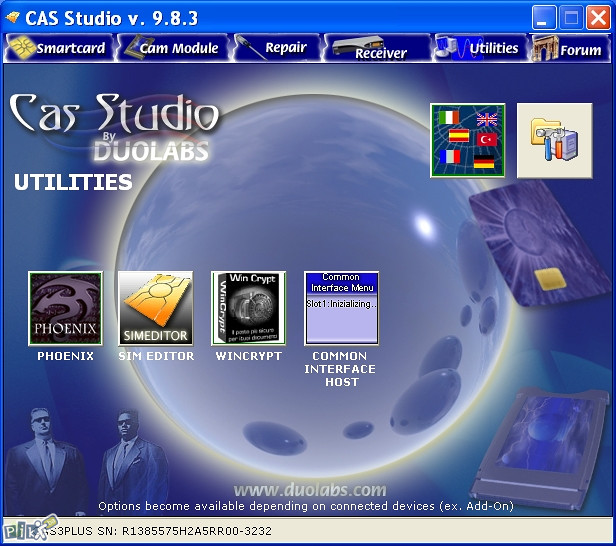Click the PHOENIX label text
Screen dimensions: 616x546
66,356
